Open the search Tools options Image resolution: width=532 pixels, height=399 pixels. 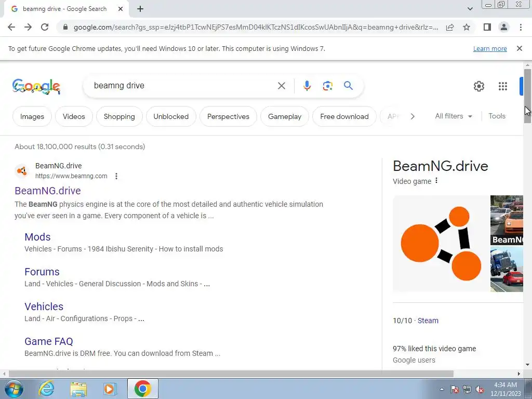point(497,116)
